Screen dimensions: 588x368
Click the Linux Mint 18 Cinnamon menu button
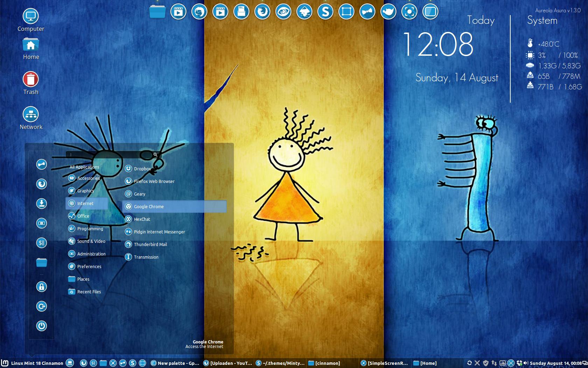coord(33,363)
